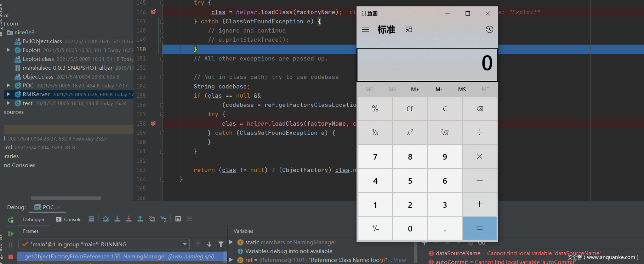Expand the Exploit class tree node

click(8, 50)
